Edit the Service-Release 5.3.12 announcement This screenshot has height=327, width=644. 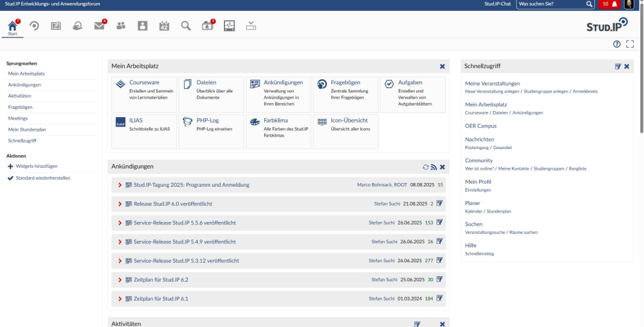[x=440, y=260]
